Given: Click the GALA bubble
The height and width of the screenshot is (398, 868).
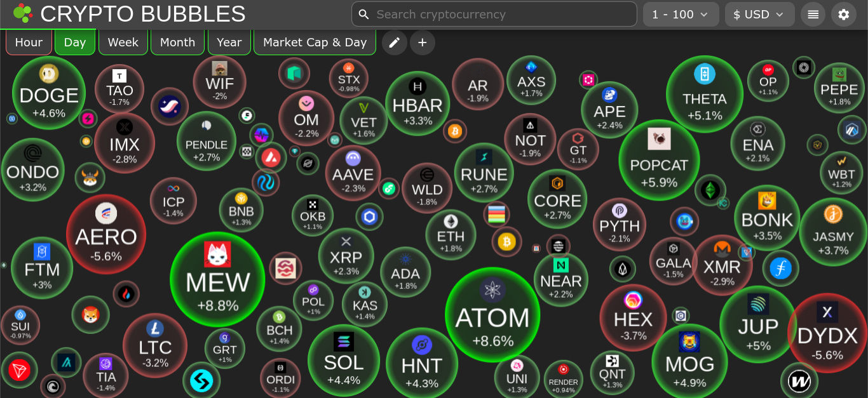Looking at the screenshot, I should click(x=673, y=261).
